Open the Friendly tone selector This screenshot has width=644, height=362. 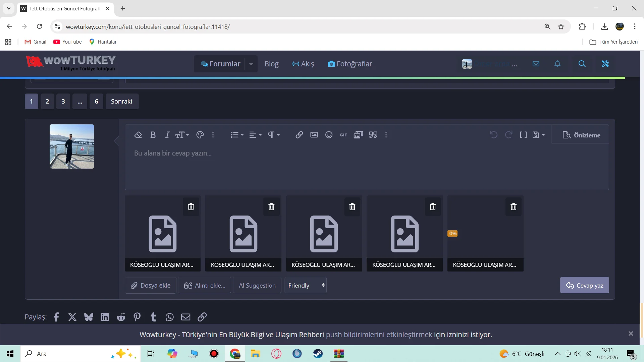[x=306, y=285]
